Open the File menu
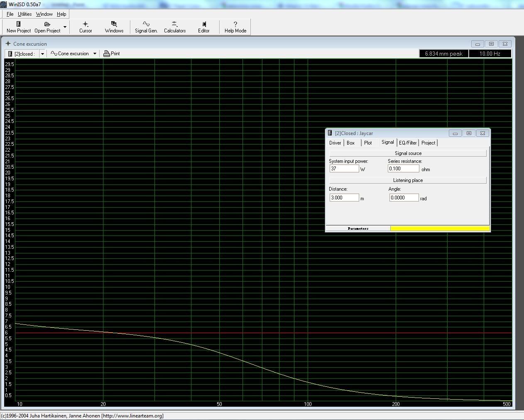Screen dimensions: 524x420 [x=10, y=14]
